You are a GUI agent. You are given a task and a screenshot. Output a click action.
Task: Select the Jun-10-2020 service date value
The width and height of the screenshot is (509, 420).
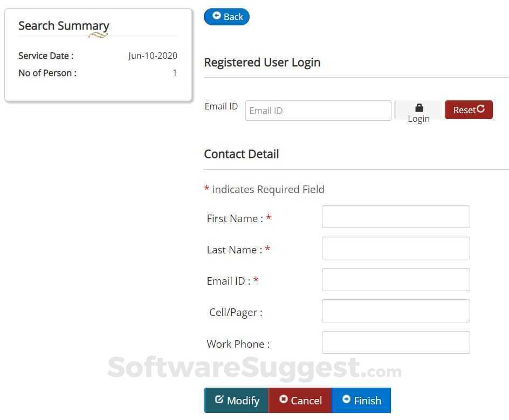153,56
